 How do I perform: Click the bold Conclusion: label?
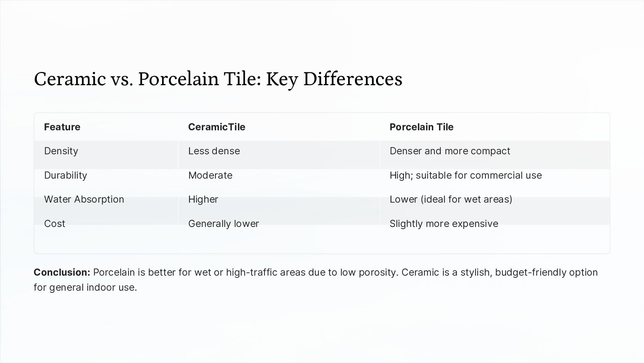pyautogui.click(x=62, y=272)
